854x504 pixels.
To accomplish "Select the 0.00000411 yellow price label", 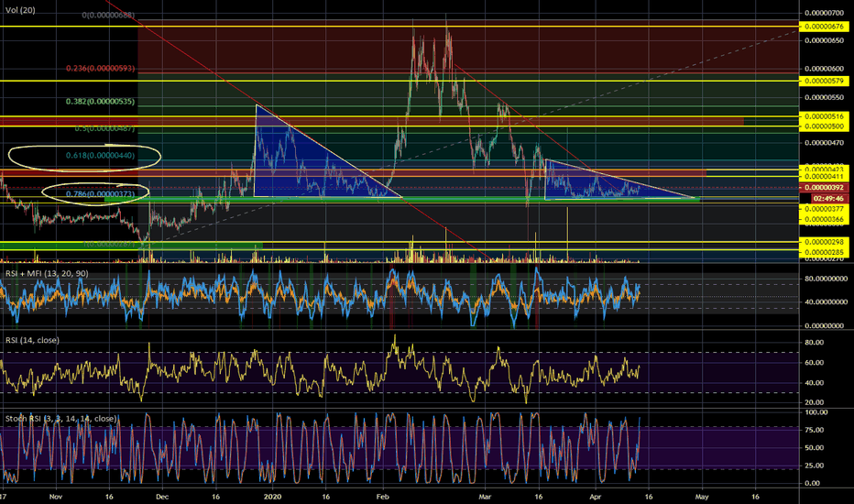I will 824,177.
